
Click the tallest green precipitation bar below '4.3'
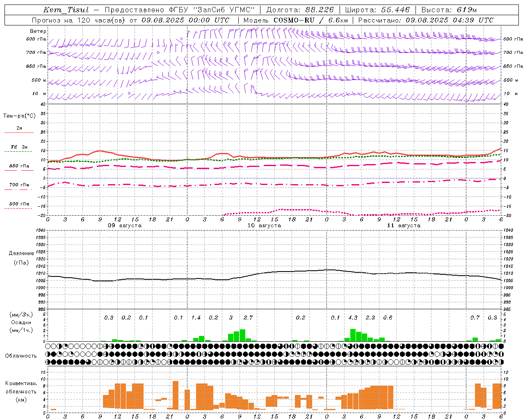tap(353, 335)
